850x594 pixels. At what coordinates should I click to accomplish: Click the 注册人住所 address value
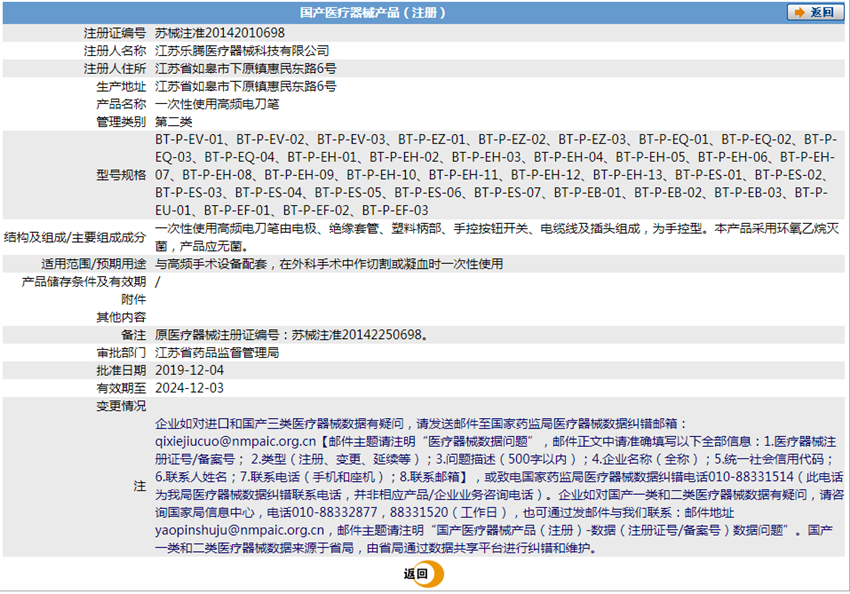246,69
